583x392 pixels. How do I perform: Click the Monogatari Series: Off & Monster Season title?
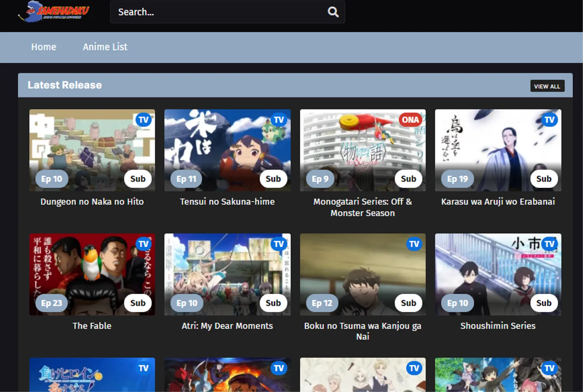tap(363, 207)
